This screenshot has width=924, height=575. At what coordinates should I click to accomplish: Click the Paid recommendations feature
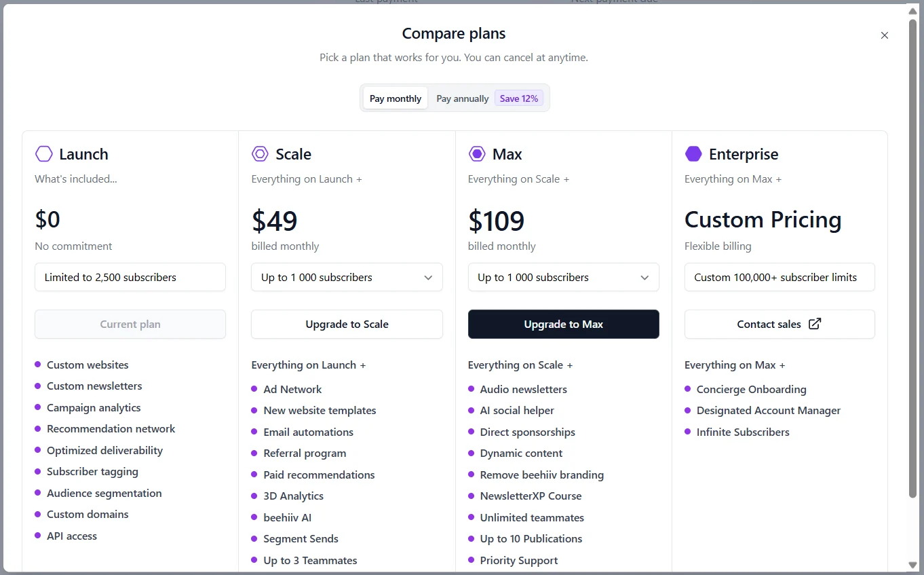click(x=319, y=475)
